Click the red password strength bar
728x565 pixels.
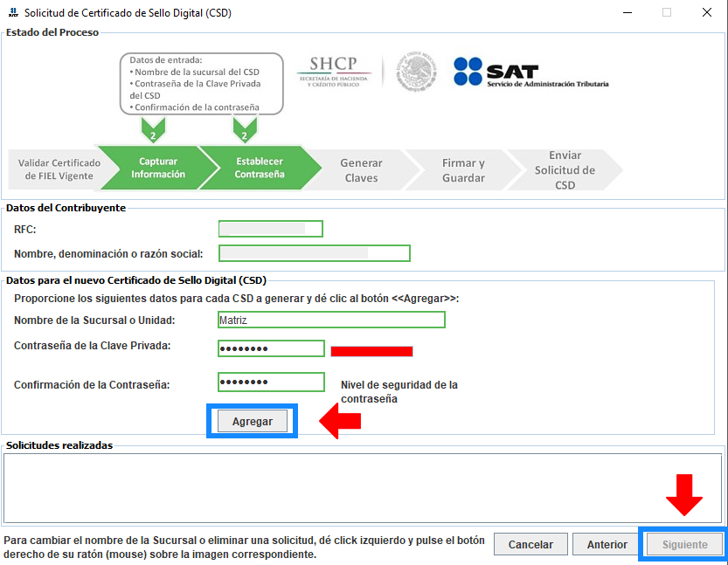click(x=371, y=351)
